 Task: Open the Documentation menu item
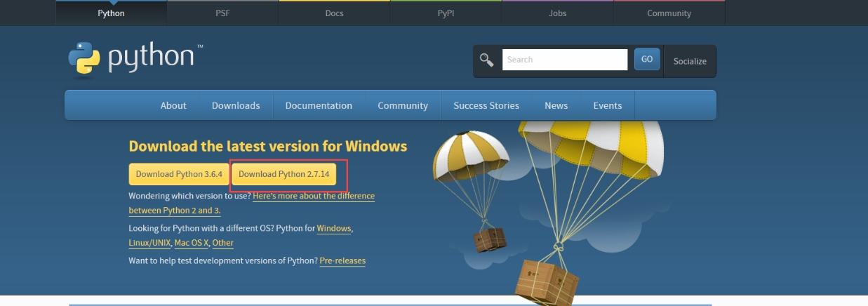319,105
